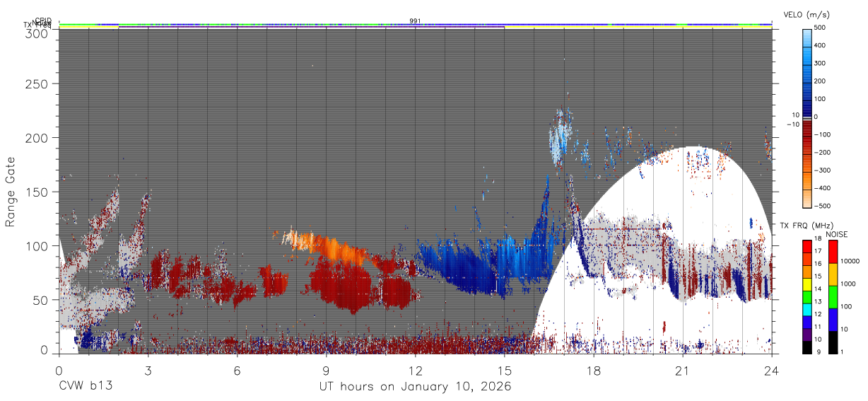
Task: Click the -500 tick on velocity scale
Action: pyautogui.click(x=823, y=206)
